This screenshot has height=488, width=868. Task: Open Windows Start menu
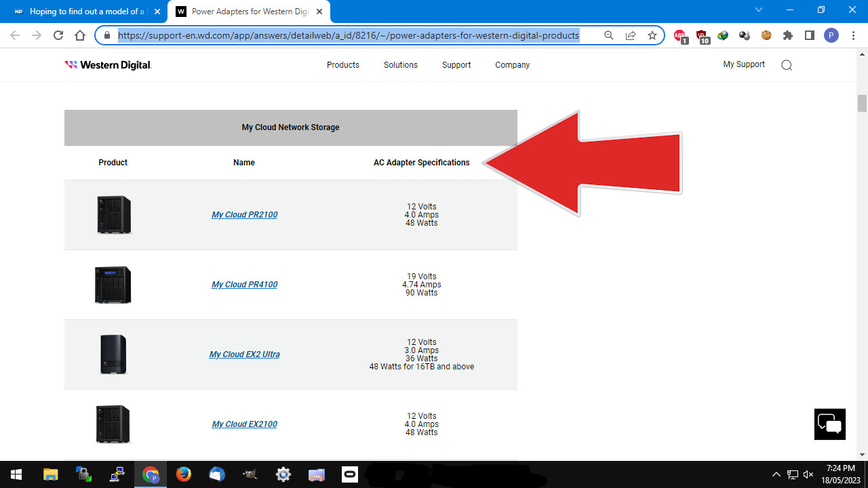pos(16,474)
